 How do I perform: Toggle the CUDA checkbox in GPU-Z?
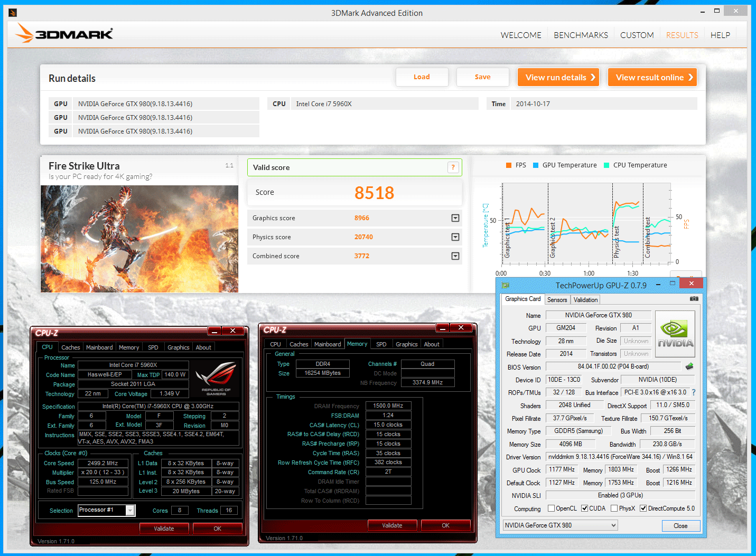[x=585, y=508]
